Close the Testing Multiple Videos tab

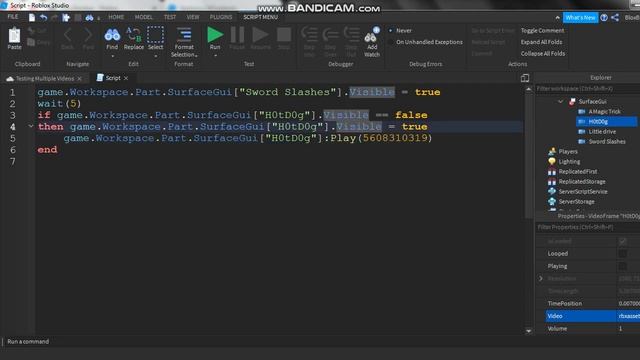pos(80,78)
